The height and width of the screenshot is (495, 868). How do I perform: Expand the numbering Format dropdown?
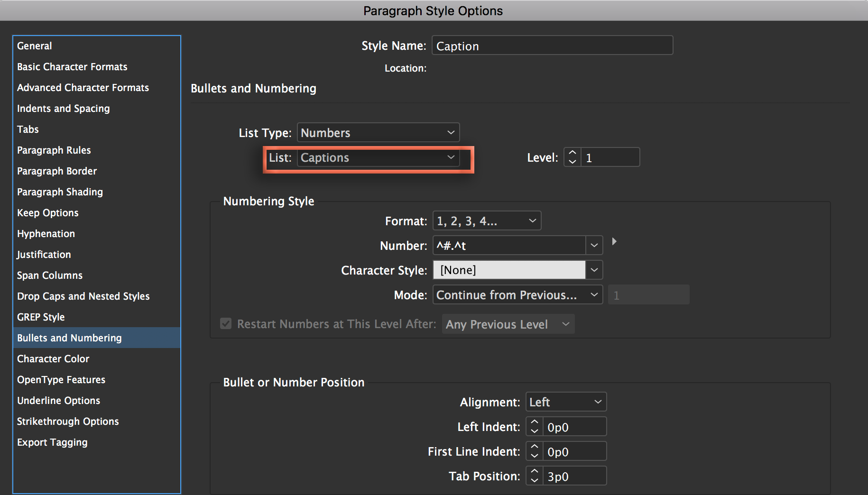(x=487, y=221)
